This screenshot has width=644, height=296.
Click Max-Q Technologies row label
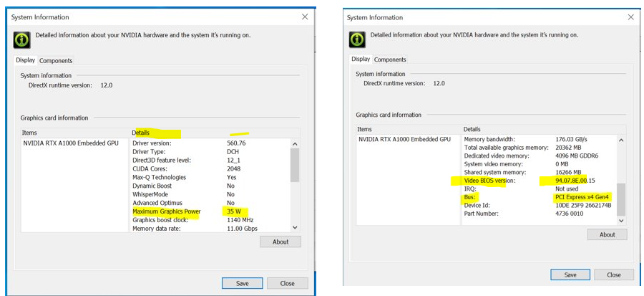click(160, 177)
